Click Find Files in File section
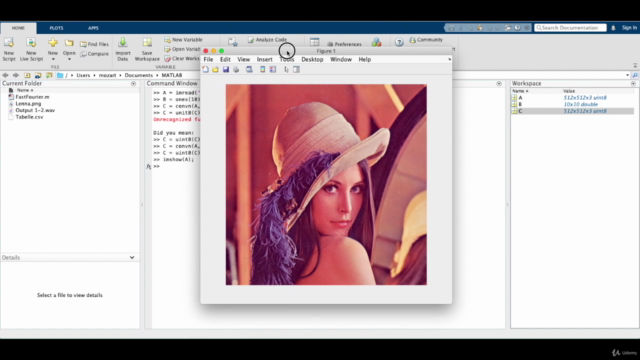 [x=94, y=44]
